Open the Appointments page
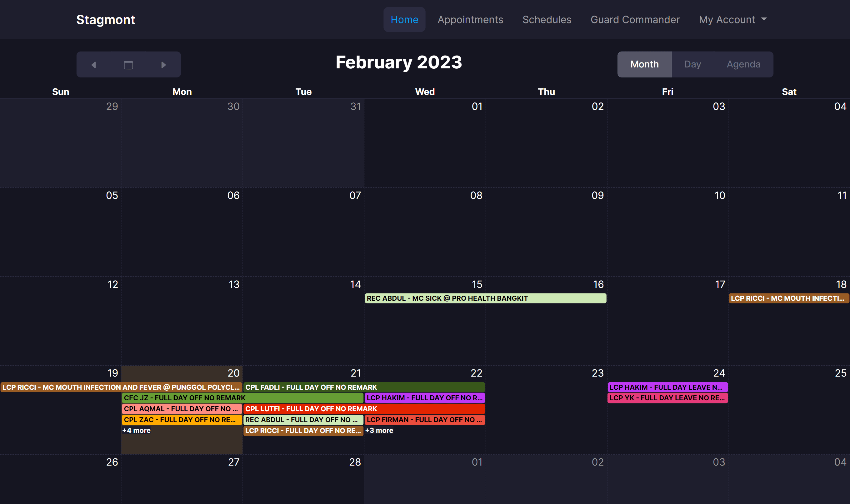Viewport: 850px width, 504px height. click(x=470, y=20)
